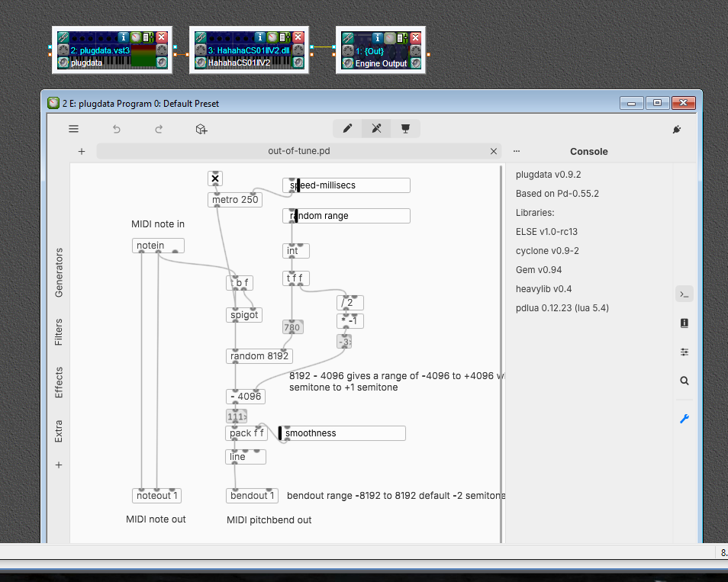Close the out-of-tune.pd tab

pos(493,151)
